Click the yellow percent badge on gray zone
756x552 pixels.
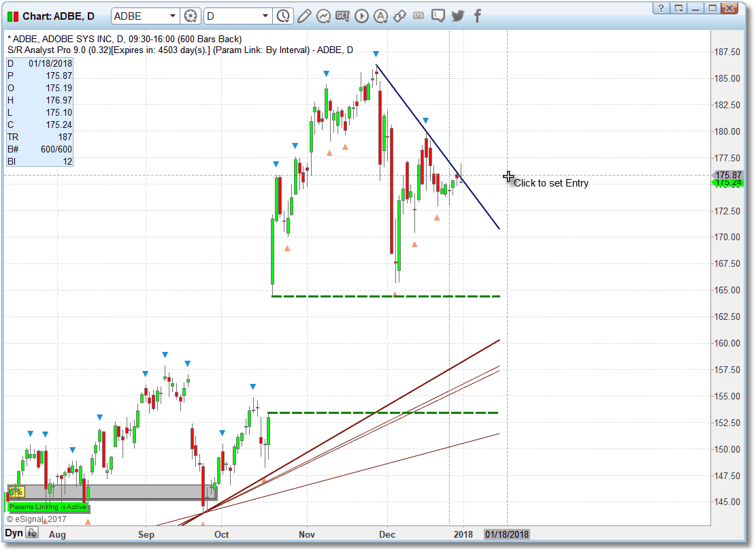(x=16, y=491)
